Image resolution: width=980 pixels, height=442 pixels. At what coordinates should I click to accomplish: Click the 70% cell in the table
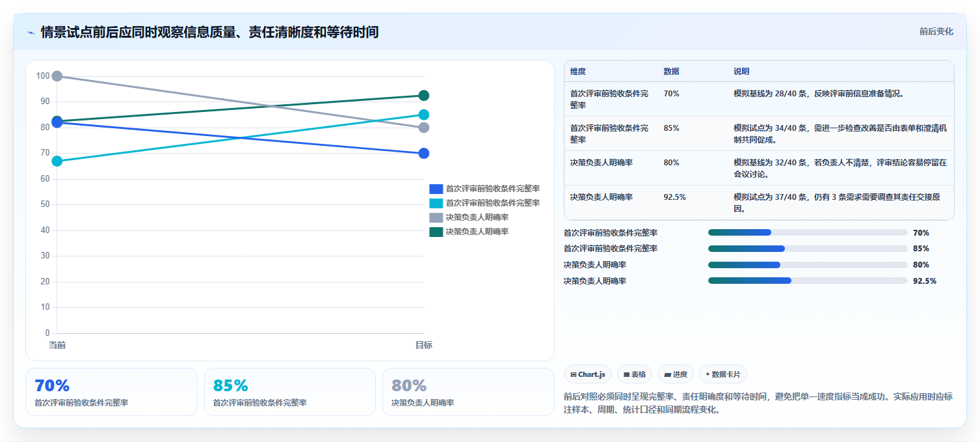671,94
